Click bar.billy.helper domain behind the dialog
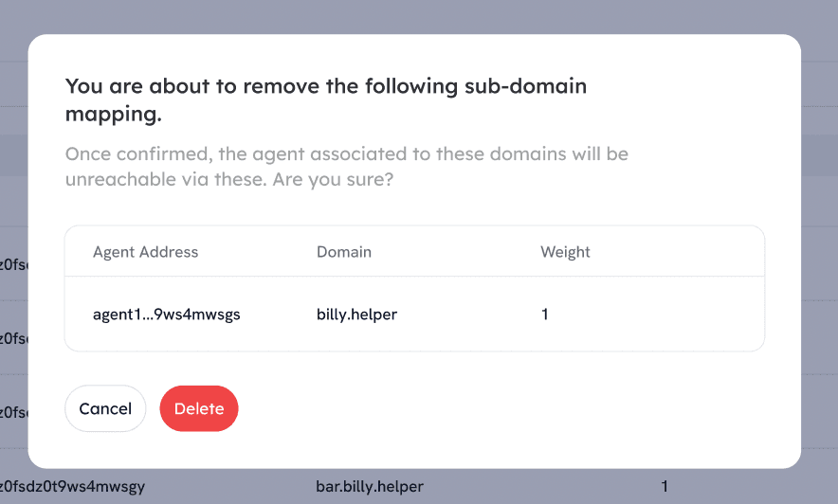Viewport: 838px width, 504px height. pos(370,487)
